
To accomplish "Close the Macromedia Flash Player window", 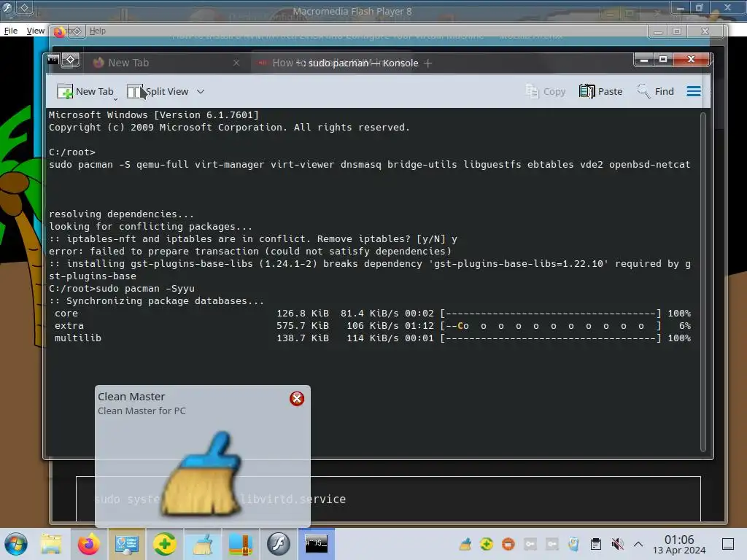I will click(727, 7).
